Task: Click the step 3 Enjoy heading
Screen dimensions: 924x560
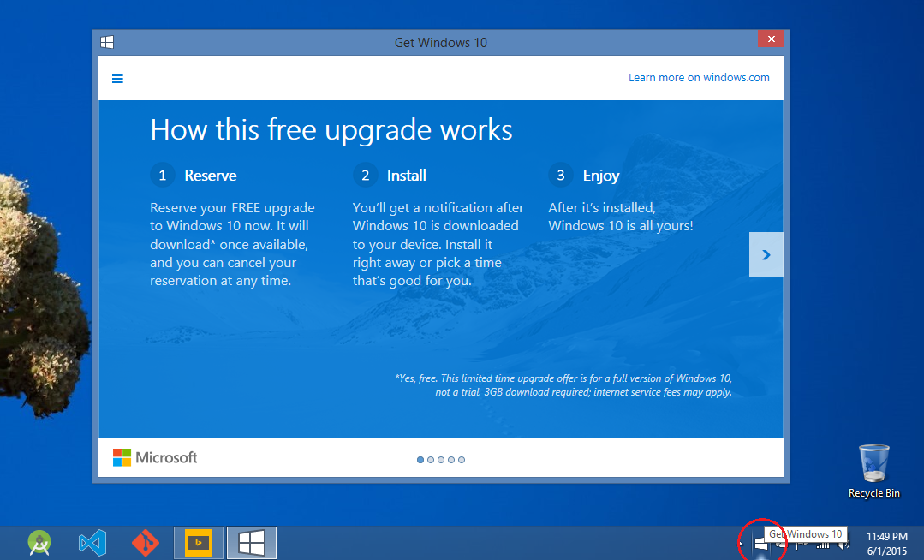Action: coord(601,176)
